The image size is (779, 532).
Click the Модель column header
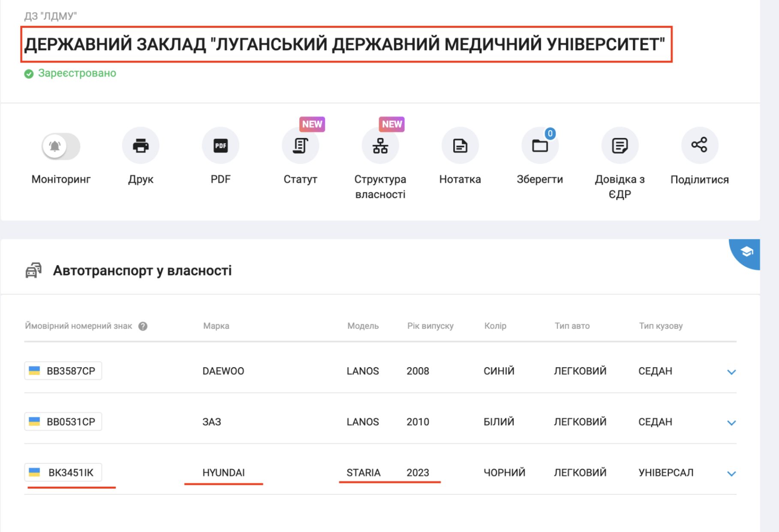[363, 326]
